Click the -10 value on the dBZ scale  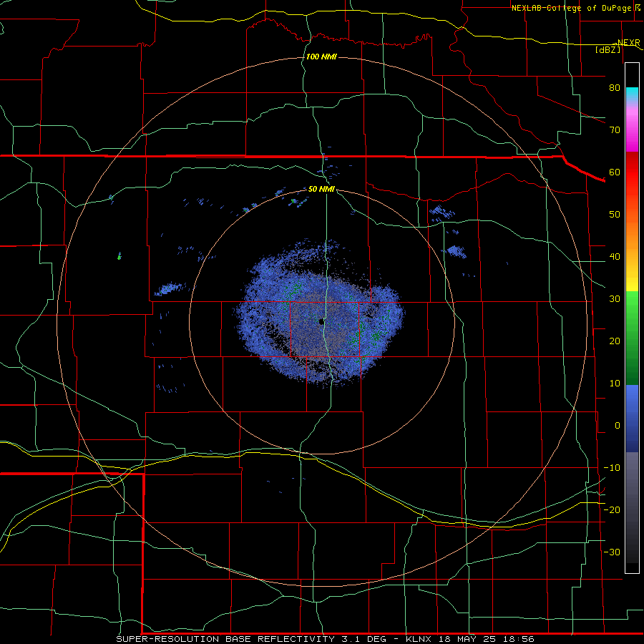pos(612,468)
